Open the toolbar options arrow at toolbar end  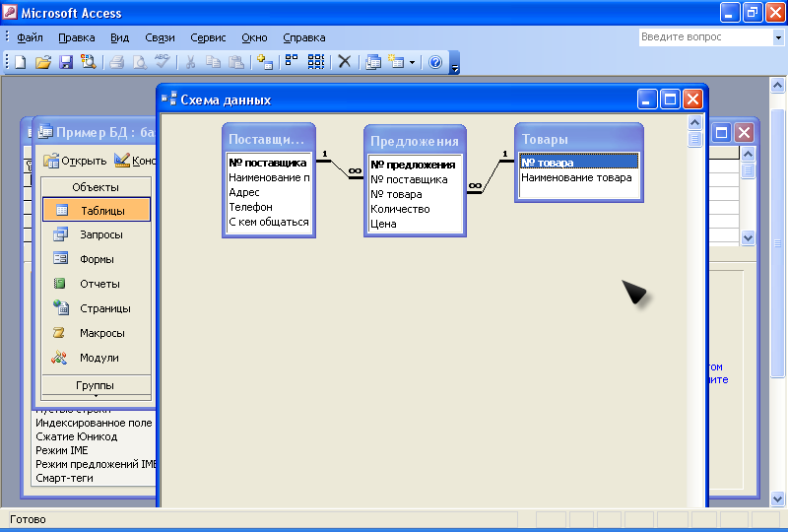pyautogui.click(x=454, y=63)
